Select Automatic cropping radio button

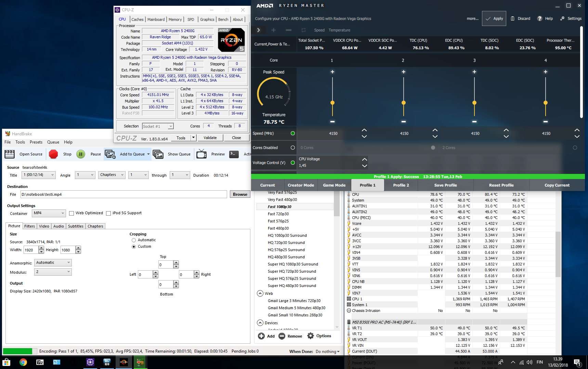coord(134,240)
